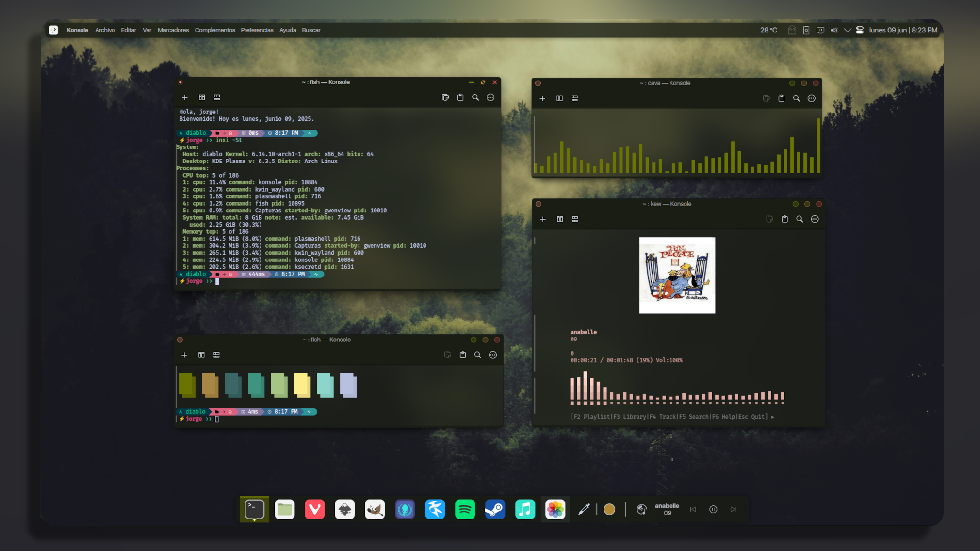The image size is (980, 551).
Task: Open the round menu button in the top fish Konsole window
Action: pos(490,97)
